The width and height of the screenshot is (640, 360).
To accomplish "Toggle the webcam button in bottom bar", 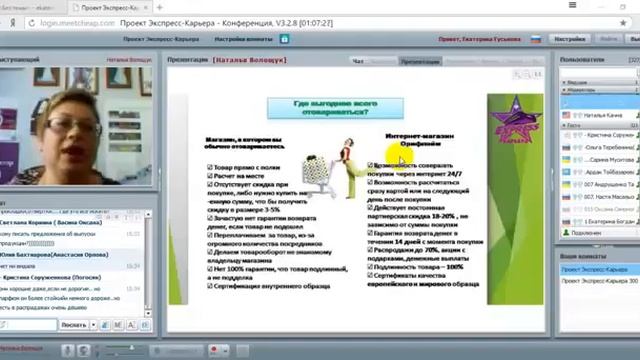I will pyautogui.click(x=83, y=351).
